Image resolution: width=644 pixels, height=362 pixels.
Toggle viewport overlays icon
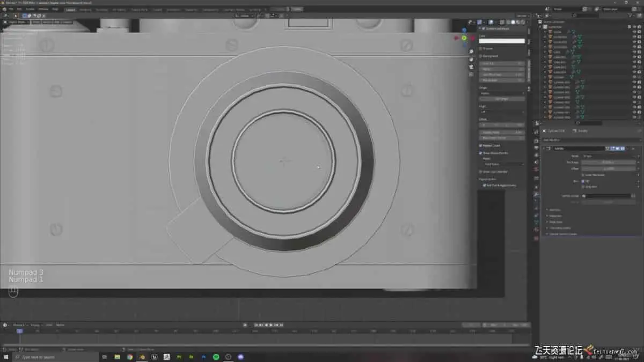491,22
